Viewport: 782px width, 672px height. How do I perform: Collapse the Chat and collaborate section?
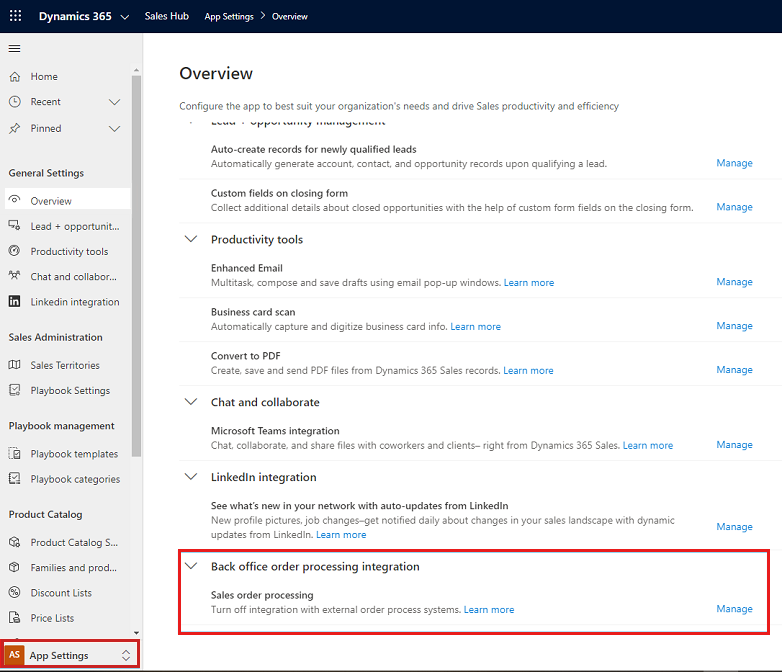[191, 402]
